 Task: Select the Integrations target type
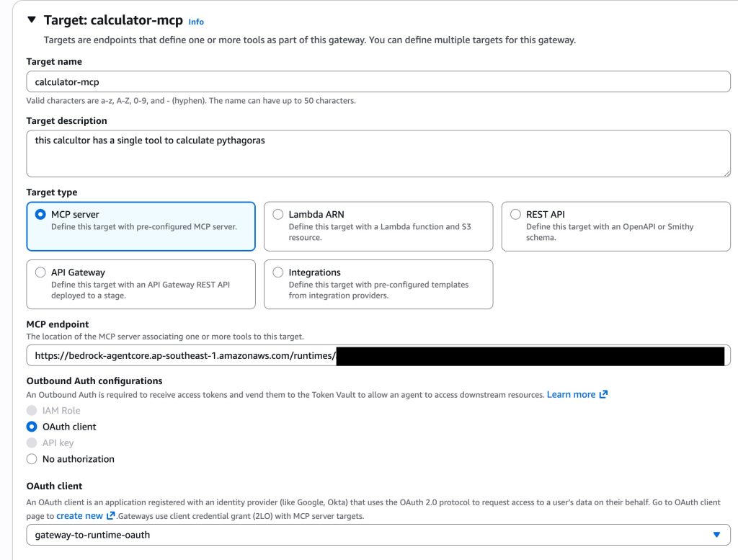[278, 272]
